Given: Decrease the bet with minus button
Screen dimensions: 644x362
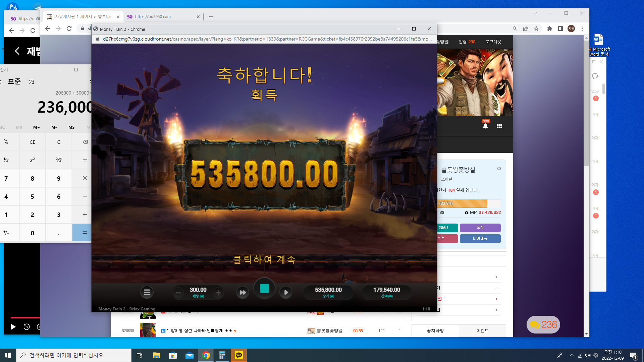Looking at the screenshot, I should click(x=178, y=293).
